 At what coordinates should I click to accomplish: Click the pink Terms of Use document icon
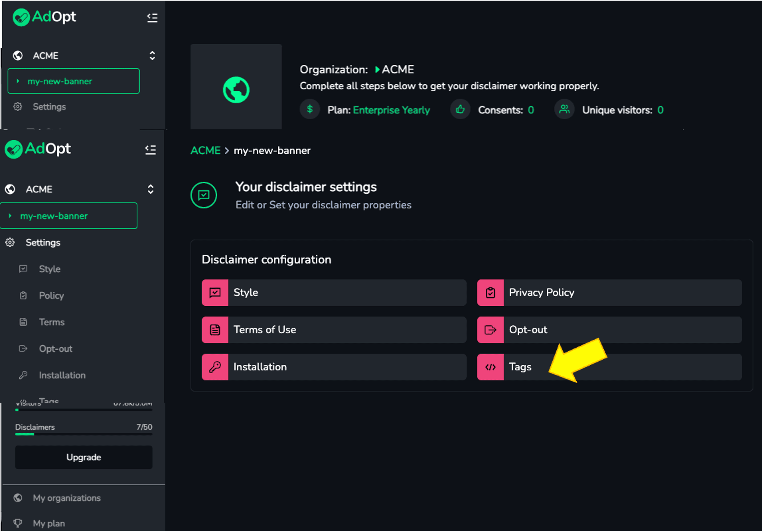pyautogui.click(x=215, y=330)
